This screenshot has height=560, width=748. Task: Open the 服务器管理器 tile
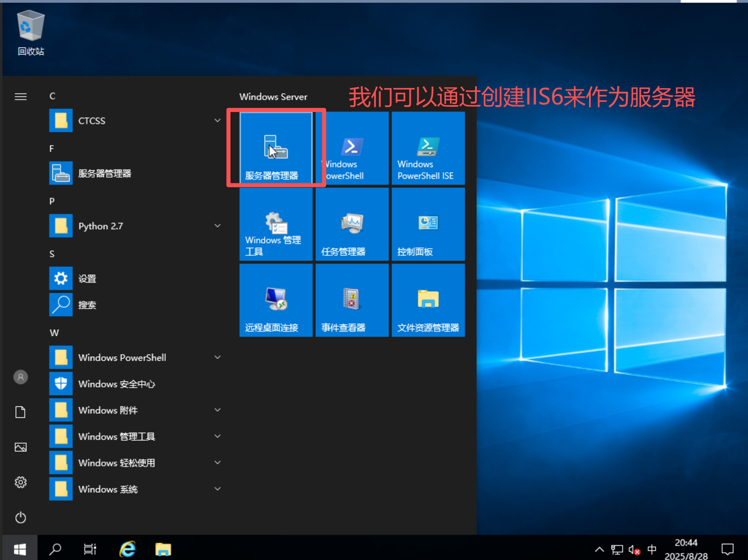(x=276, y=148)
